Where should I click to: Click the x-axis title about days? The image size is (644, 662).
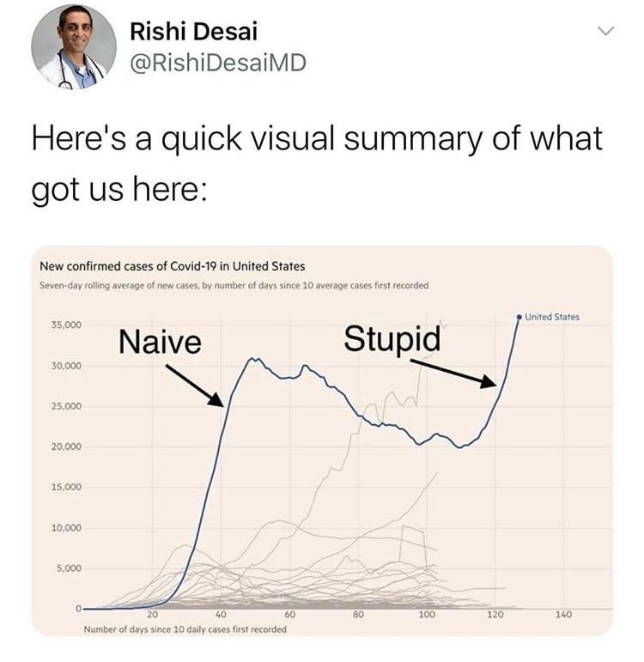click(185, 629)
